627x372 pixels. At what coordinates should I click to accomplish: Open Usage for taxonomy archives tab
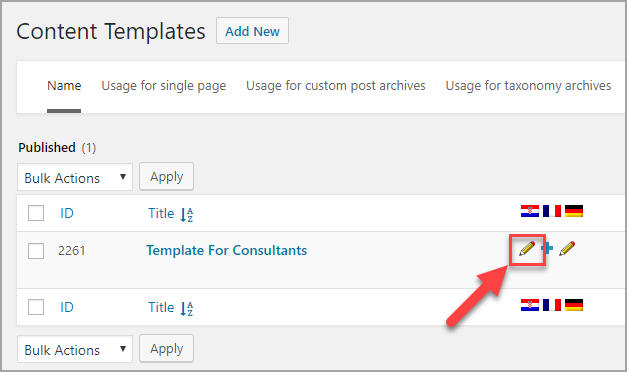(x=528, y=86)
